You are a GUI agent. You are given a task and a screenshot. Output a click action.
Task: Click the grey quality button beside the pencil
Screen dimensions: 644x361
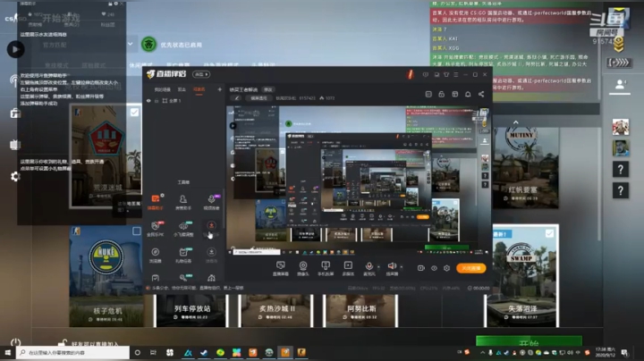pos(258,98)
